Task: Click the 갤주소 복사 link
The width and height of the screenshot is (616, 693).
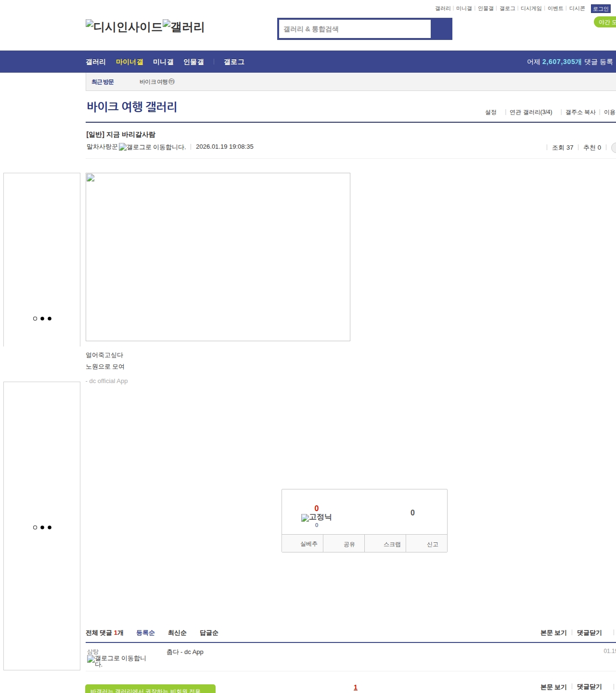Action: [x=580, y=112]
